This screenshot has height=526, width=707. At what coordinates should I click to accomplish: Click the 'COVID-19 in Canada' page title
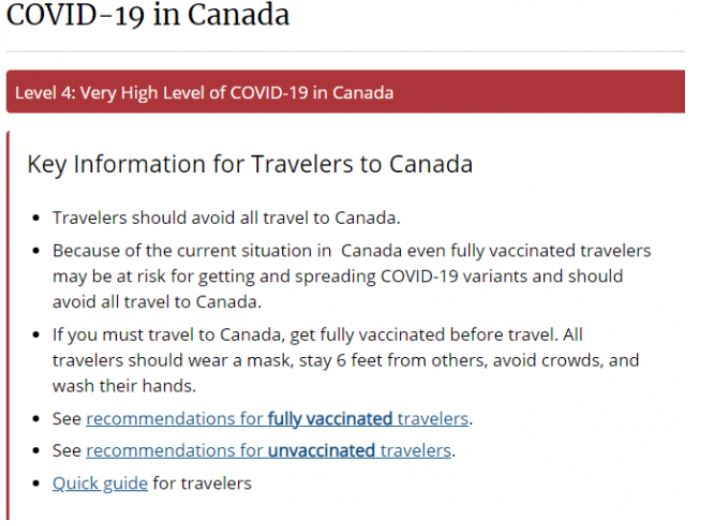coord(148,17)
